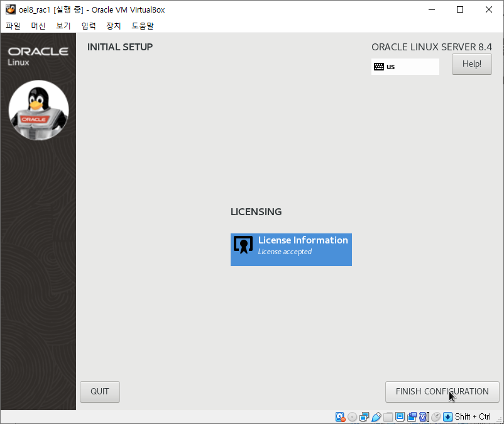Open the 보기 menu
The image size is (504, 424).
(63, 26)
